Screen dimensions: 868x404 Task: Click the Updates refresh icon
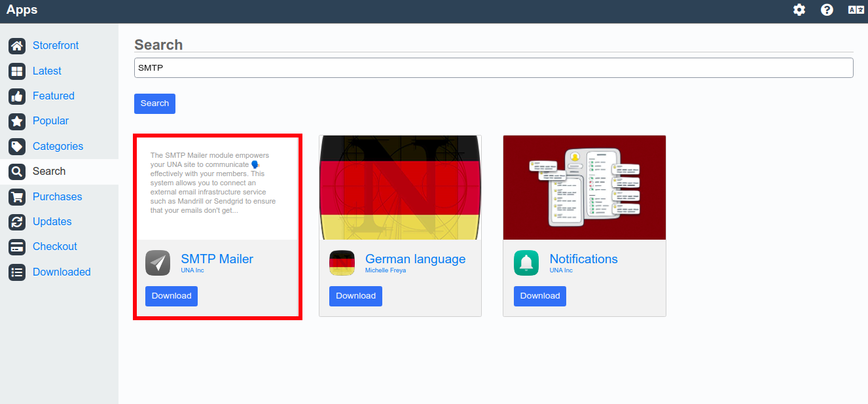[17, 222]
